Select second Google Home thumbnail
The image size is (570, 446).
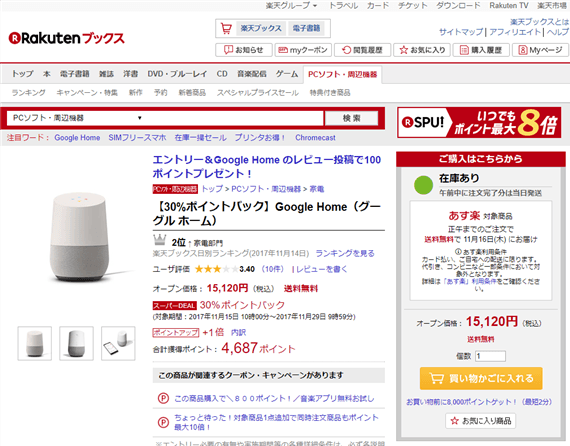pyautogui.click(x=76, y=343)
